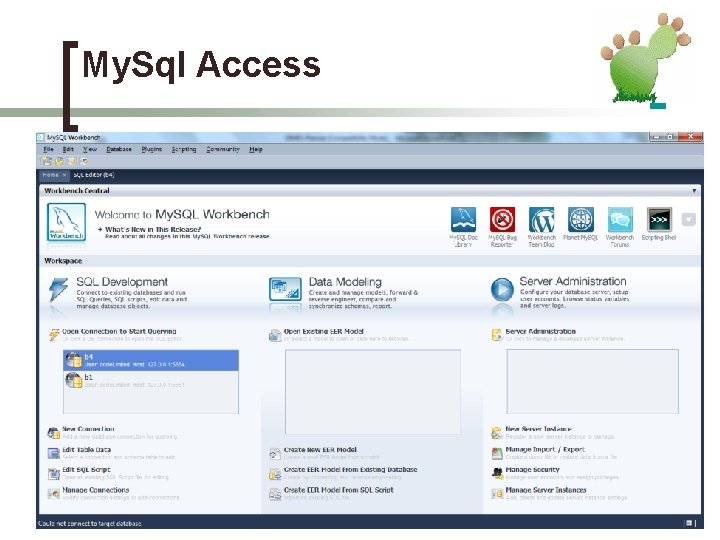Click the Edit SQL Script icon
Image resolution: width=720 pixels, height=540 pixels.
coord(54,473)
